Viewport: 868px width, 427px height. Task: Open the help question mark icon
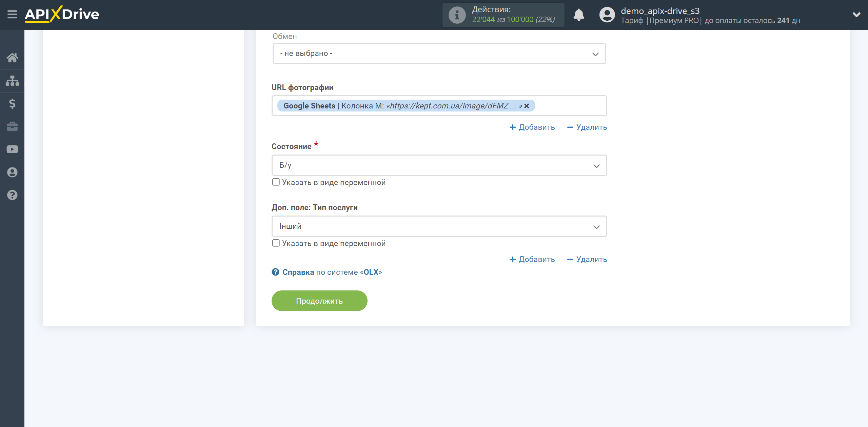12,195
